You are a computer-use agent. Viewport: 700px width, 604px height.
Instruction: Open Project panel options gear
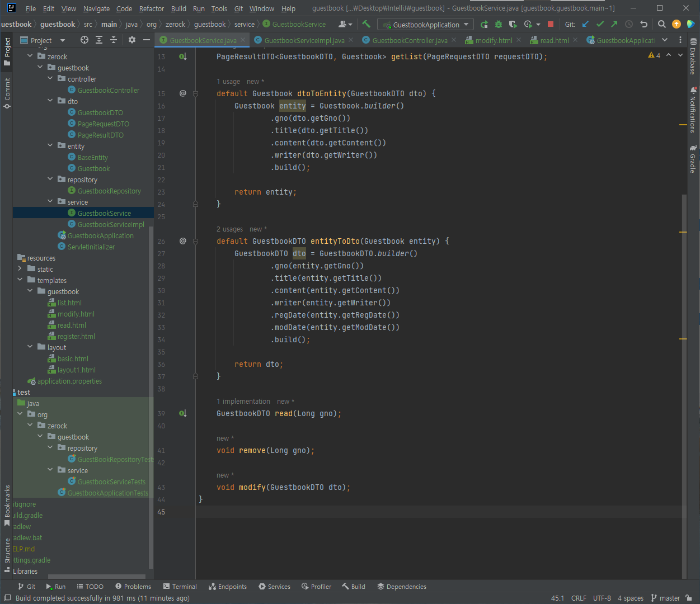(132, 40)
